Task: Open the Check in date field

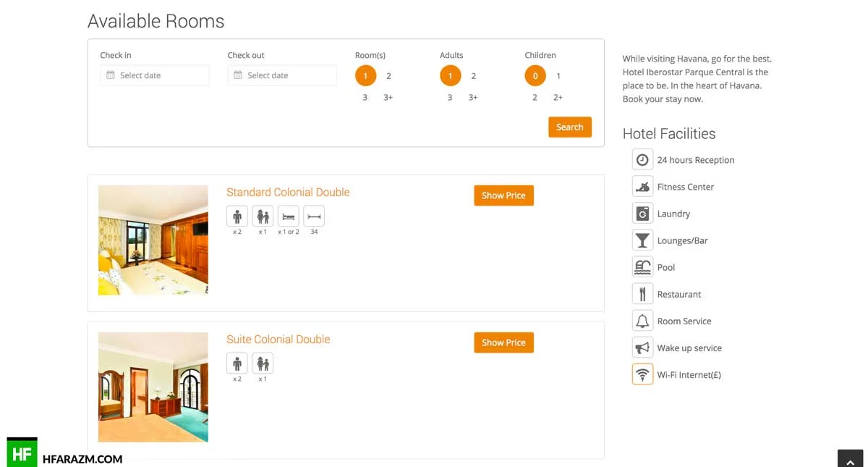Action: [155, 75]
